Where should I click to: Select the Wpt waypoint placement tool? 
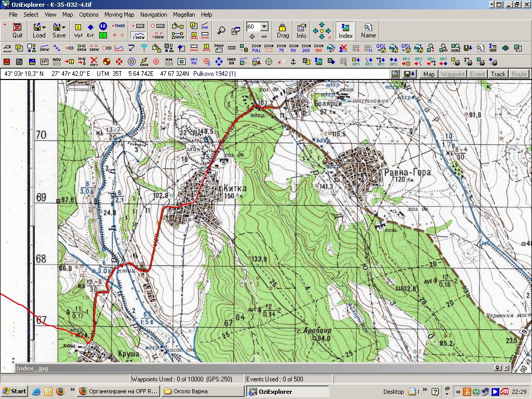(x=78, y=30)
